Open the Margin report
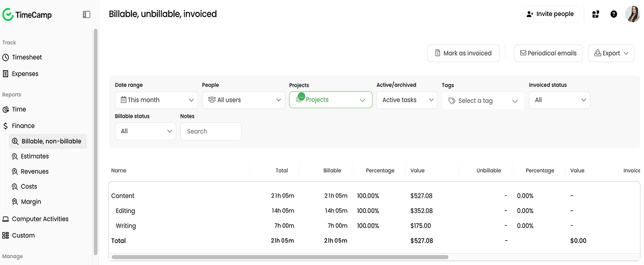 pyautogui.click(x=31, y=202)
